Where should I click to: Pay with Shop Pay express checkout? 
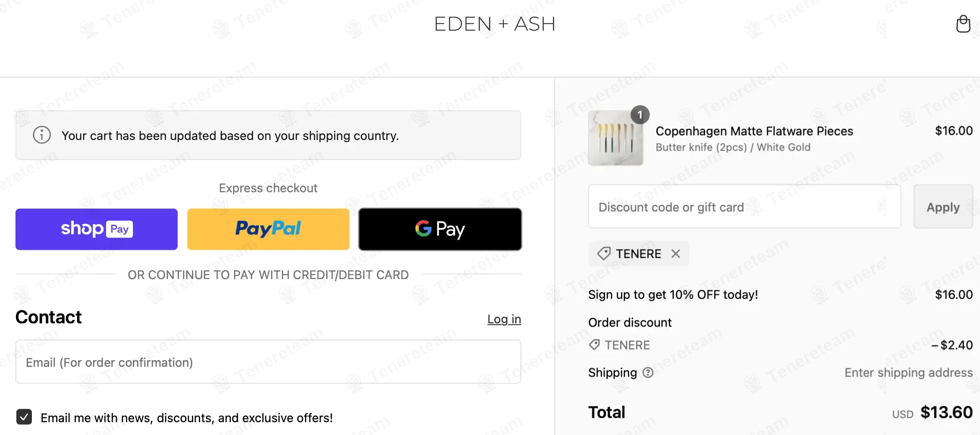[x=97, y=229]
